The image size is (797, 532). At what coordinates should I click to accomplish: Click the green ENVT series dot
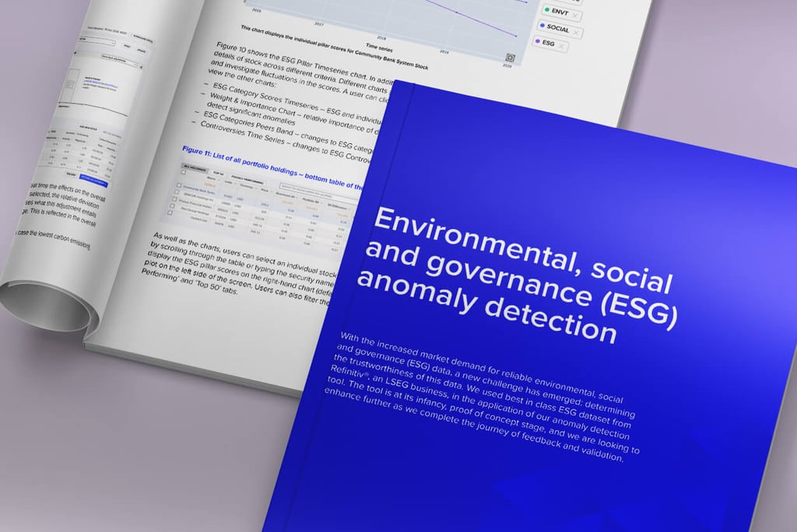[x=546, y=9]
